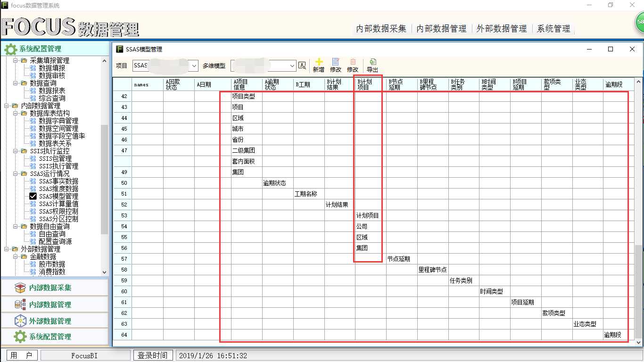Collapse the 外部数据管理 root node in tree
The width and height of the screenshot is (644, 362).
point(6,249)
